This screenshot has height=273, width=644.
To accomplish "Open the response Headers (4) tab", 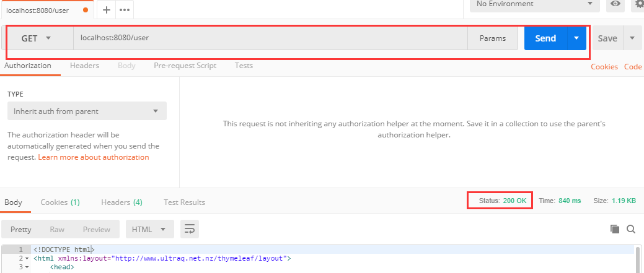I will tap(121, 202).
